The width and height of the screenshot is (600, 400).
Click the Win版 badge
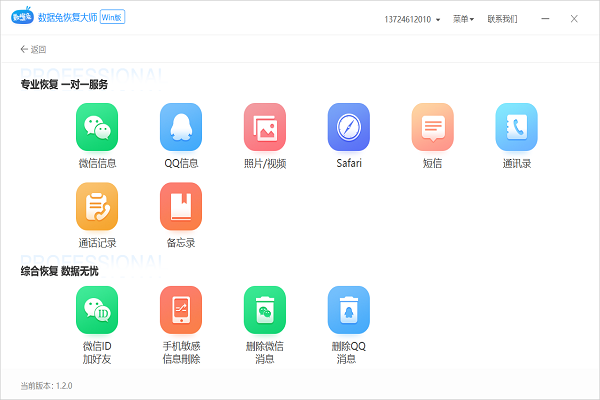tap(112, 17)
